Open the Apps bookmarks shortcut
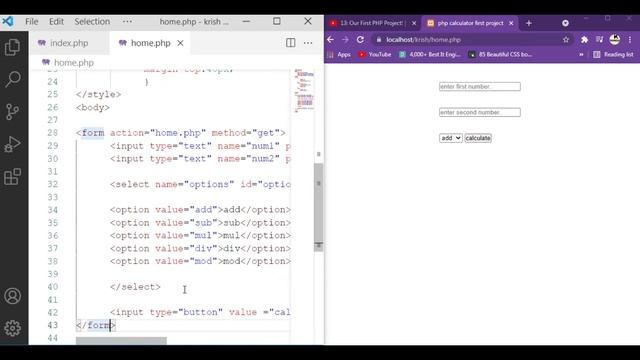Viewport: 640px width, 360px height. click(x=339, y=54)
